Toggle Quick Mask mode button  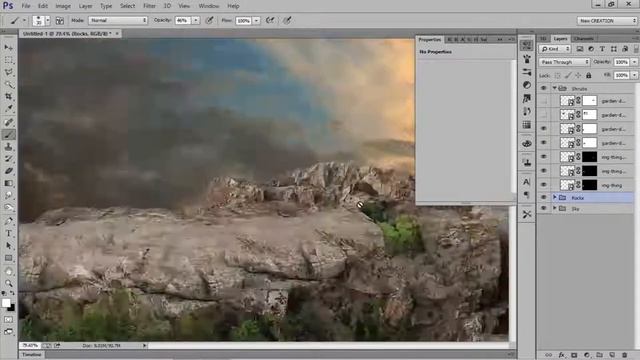click(x=9, y=320)
